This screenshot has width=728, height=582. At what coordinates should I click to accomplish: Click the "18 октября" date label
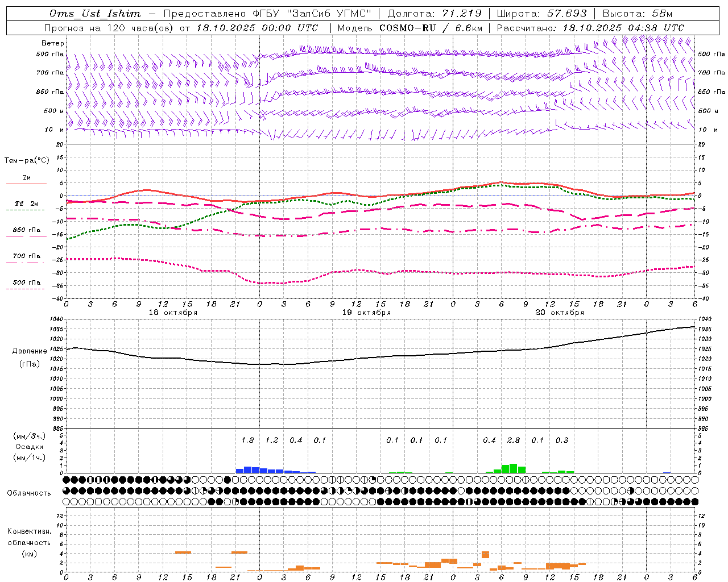click(173, 313)
